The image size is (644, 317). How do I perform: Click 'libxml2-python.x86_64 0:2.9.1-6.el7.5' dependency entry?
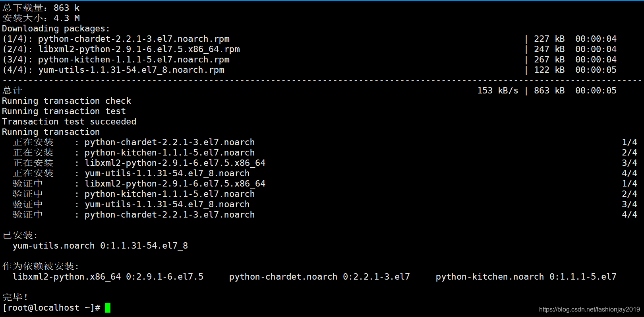click(108, 277)
